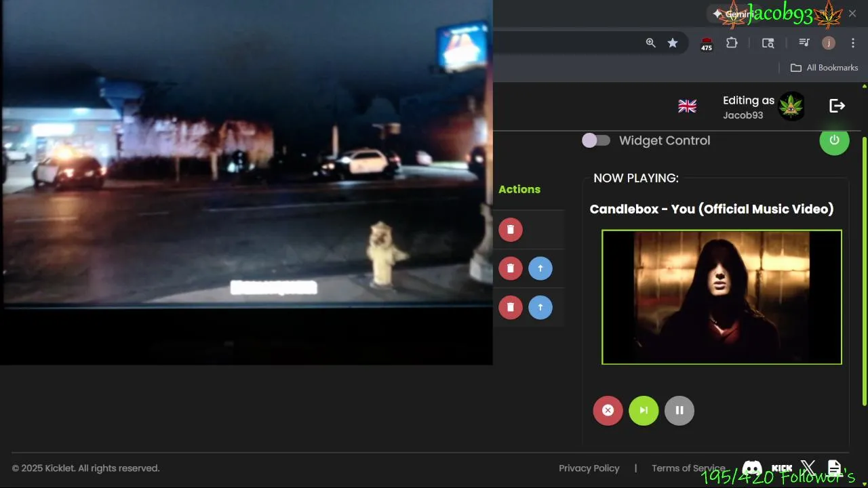Viewport: 868px width, 488px height.
Task: Click trash icon in the last queue row
Action: pos(511,307)
